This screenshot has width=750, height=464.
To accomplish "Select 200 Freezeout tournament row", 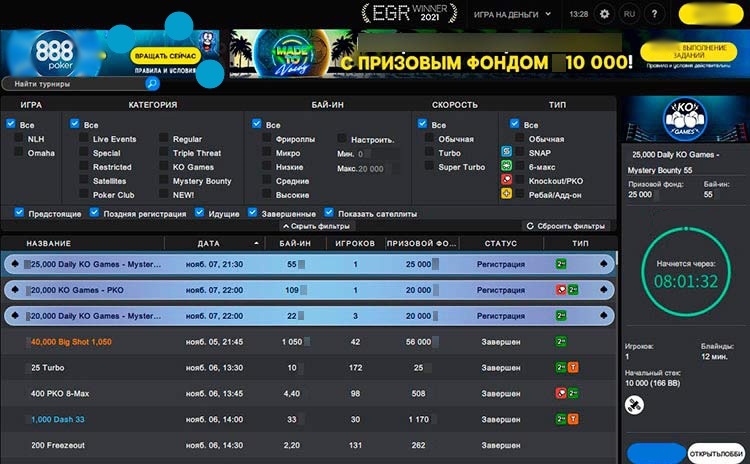I will coord(309,445).
